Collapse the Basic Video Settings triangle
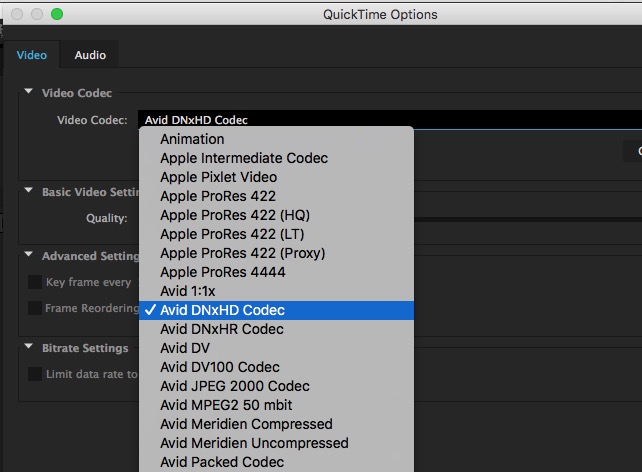Screen dimensions: 642x472 28,190
